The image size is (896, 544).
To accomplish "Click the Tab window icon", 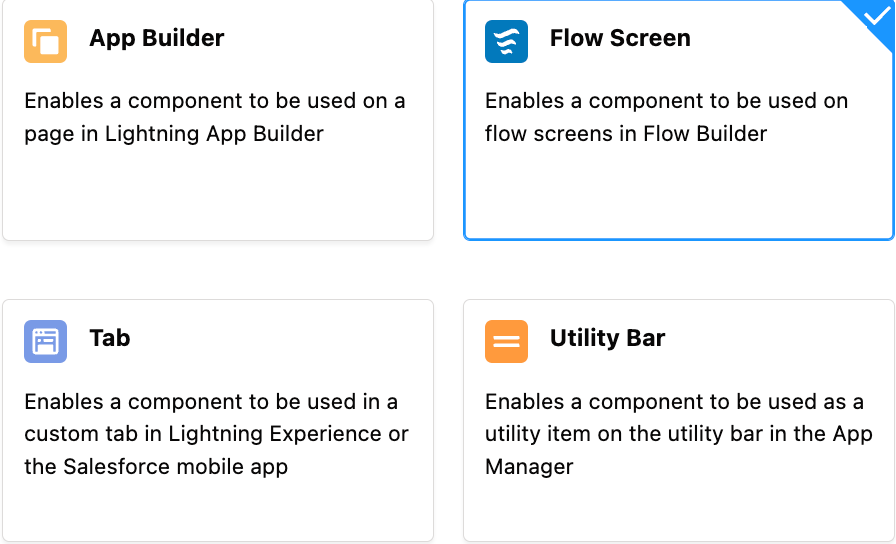I will click(x=45, y=341).
